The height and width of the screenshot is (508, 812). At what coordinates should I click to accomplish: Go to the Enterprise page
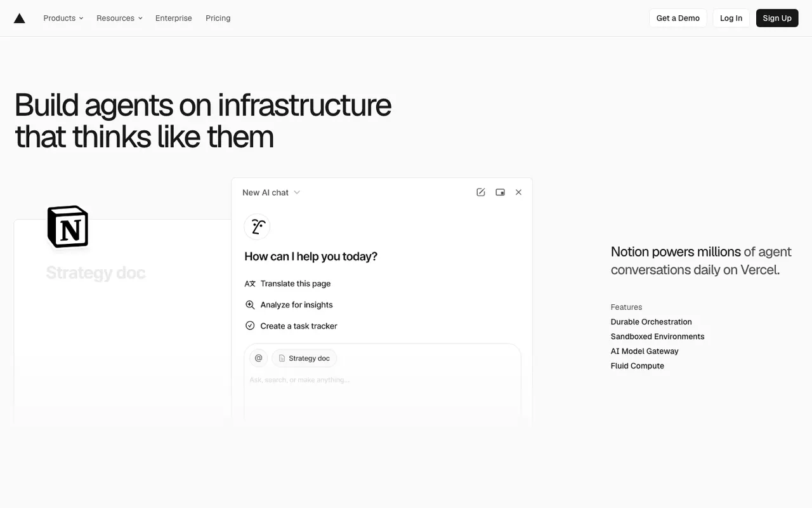[x=174, y=18]
